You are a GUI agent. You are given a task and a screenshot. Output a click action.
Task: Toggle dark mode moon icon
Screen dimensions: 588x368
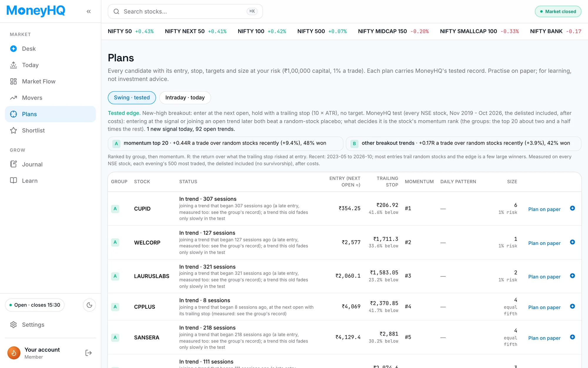(x=89, y=305)
